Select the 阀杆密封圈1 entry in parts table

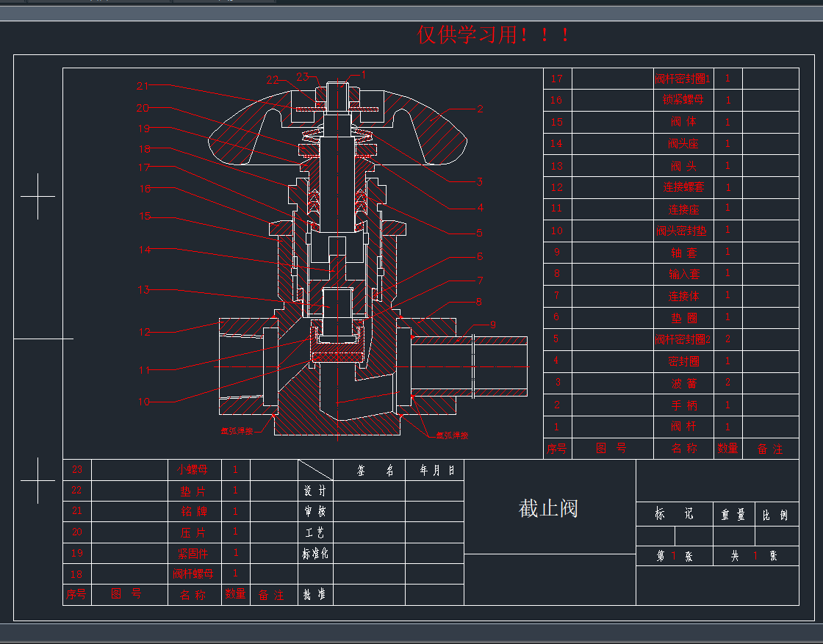click(683, 79)
